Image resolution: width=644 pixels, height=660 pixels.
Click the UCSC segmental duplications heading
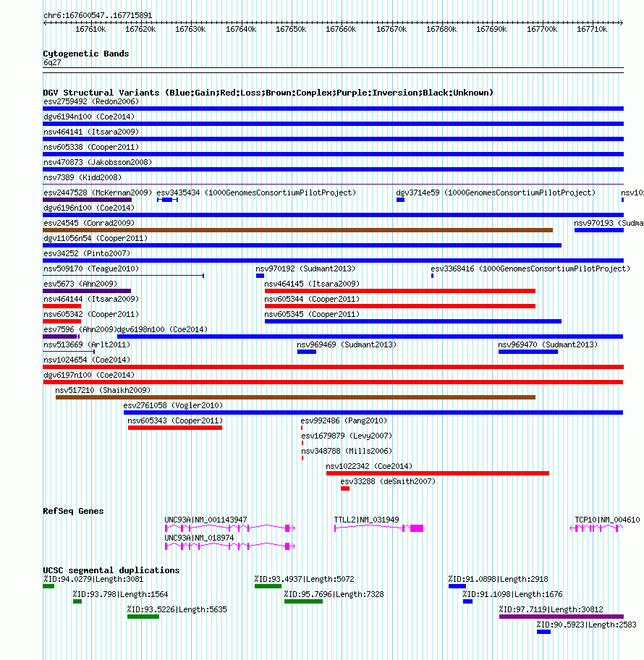pos(111,570)
